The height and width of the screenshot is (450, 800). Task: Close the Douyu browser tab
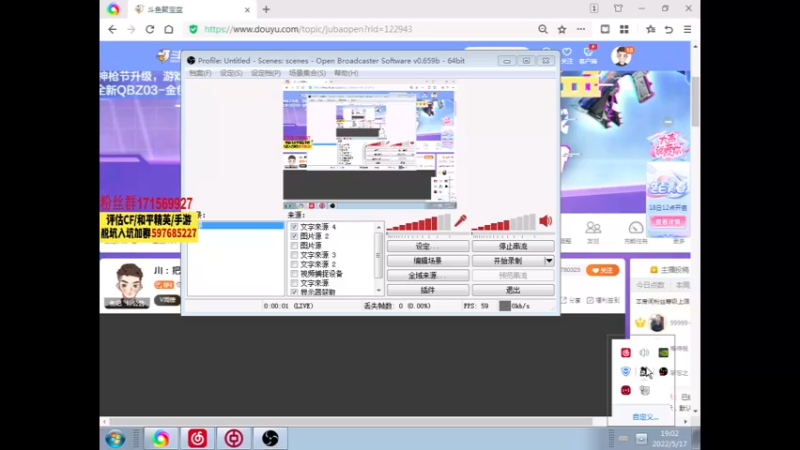(x=247, y=10)
